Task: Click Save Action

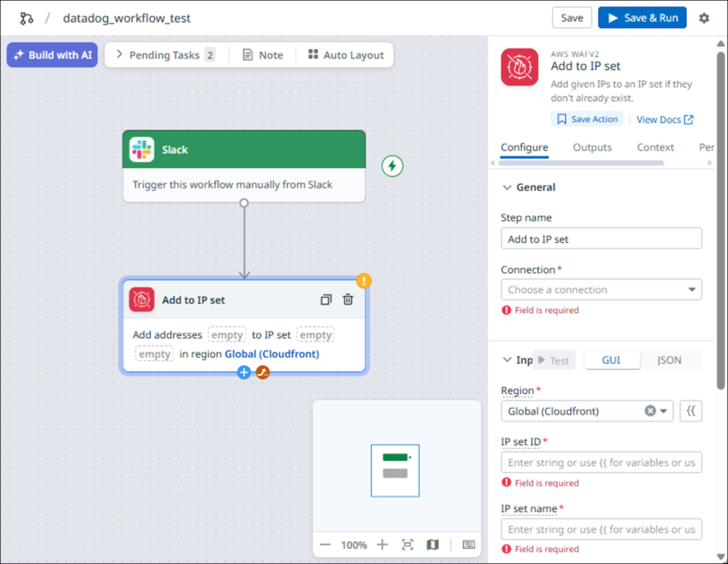Action: (587, 119)
